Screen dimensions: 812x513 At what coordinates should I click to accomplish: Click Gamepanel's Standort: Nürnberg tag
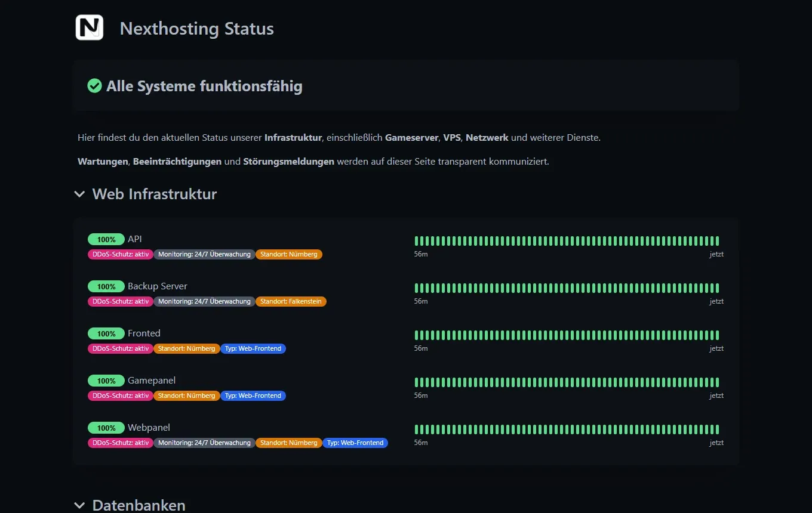click(x=187, y=395)
